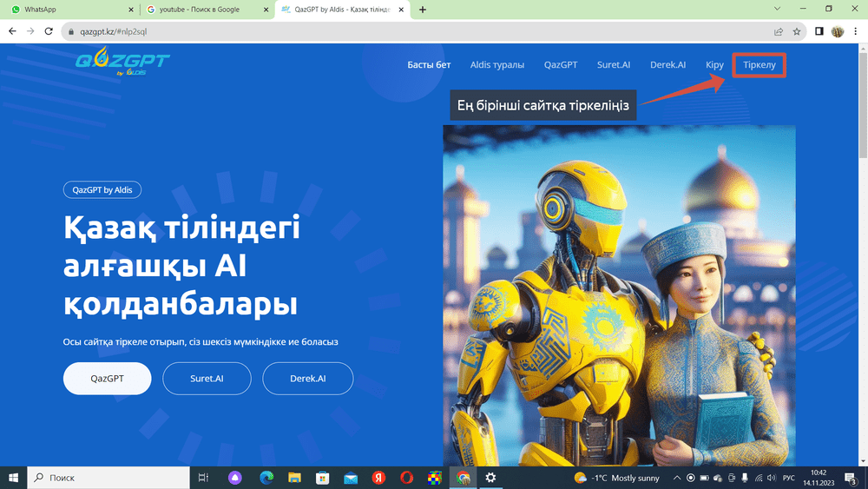Screen dimensions: 868x489
Task: Click the Кіру login link
Action: [714, 65]
